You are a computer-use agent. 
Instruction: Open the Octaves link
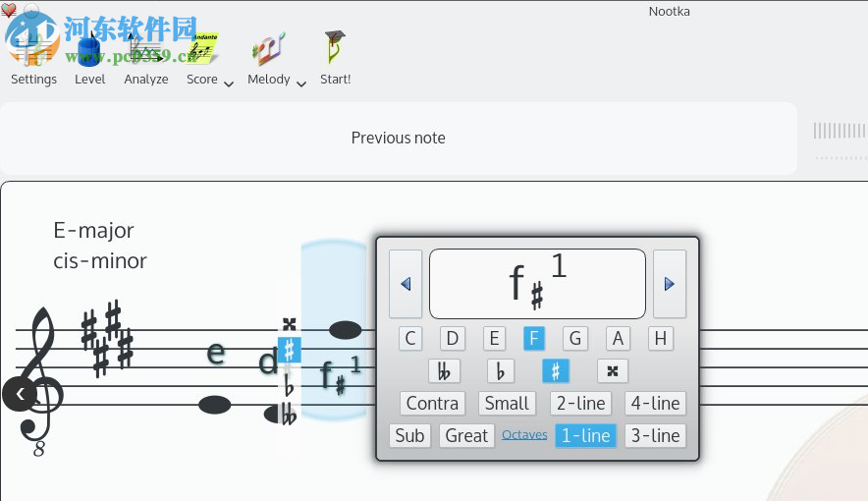[x=524, y=435]
